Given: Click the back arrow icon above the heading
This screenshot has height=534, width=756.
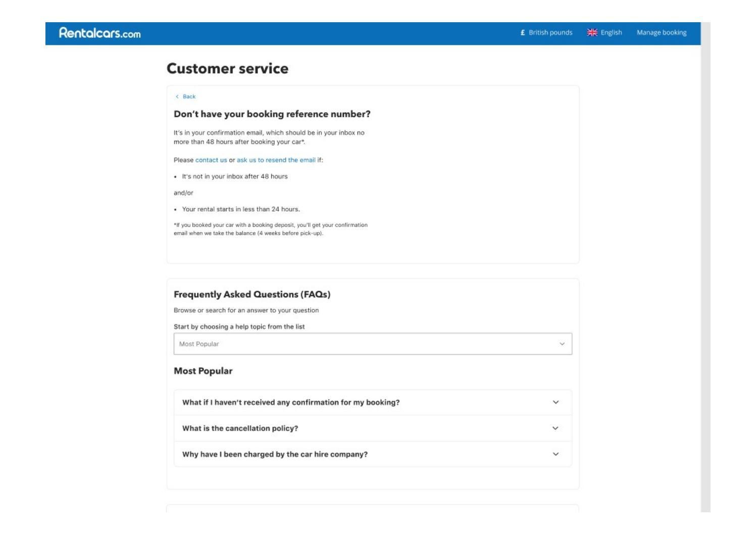Looking at the screenshot, I should pos(177,95).
